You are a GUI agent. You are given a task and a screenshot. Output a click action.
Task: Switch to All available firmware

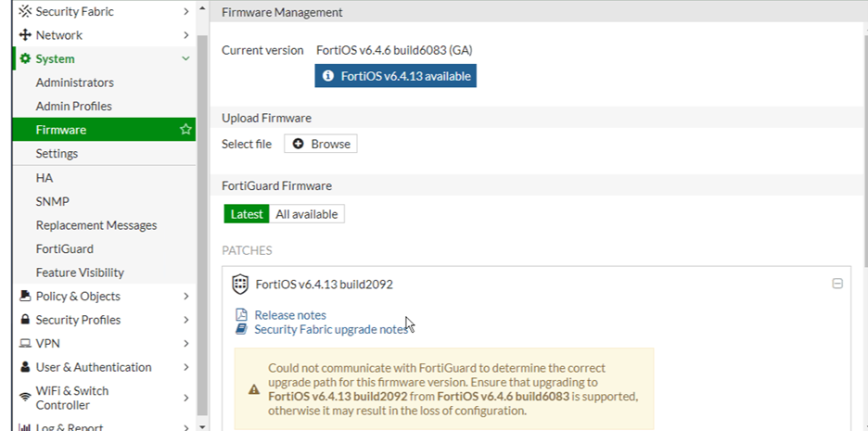click(306, 214)
